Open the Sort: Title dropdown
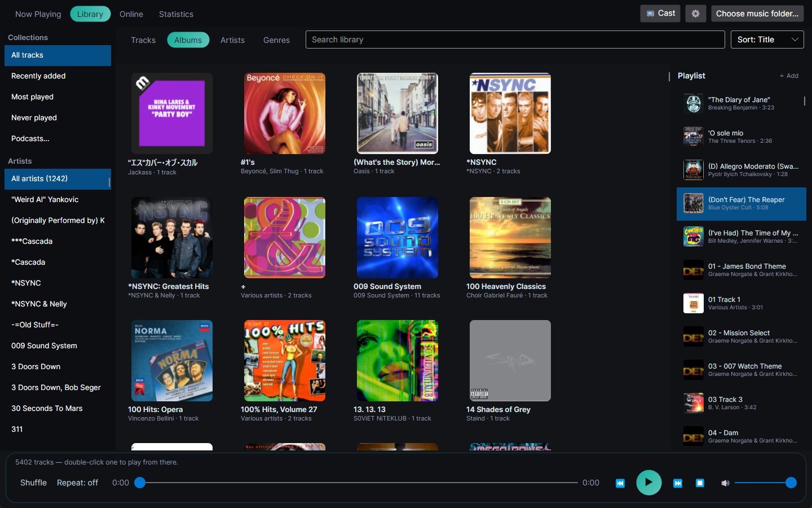 (767, 40)
